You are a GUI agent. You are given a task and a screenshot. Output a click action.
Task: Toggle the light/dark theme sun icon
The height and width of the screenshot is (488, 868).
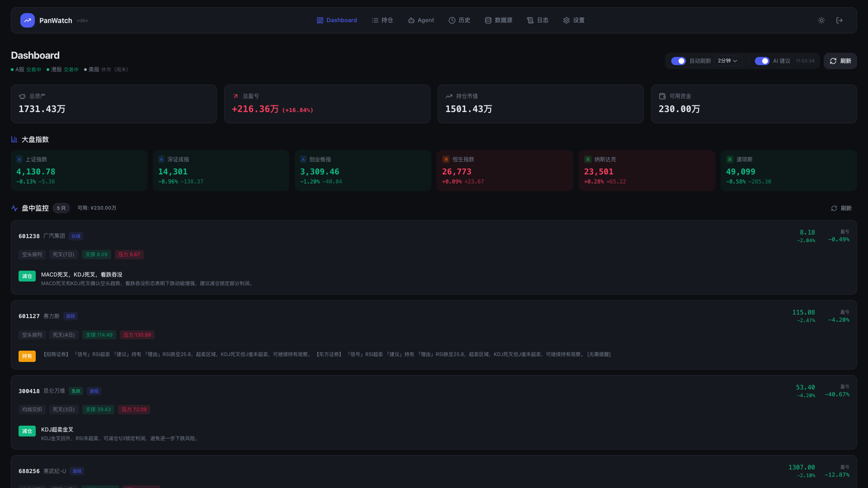pyautogui.click(x=821, y=20)
